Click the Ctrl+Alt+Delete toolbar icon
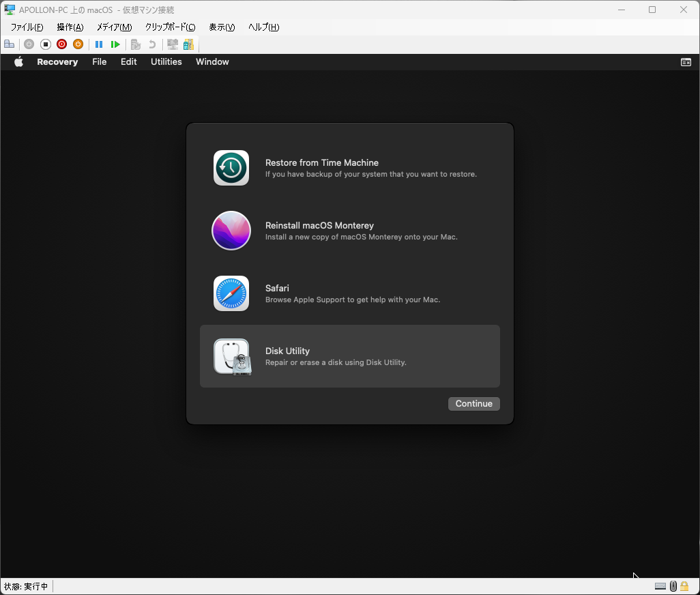The image size is (700, 595). point(10,44)
